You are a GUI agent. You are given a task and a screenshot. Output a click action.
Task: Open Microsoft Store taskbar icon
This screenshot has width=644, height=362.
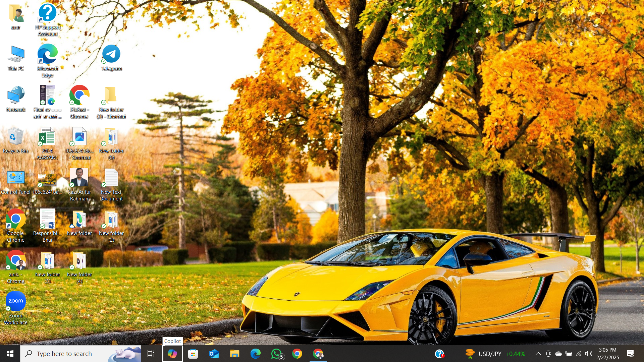pos(193,354)
